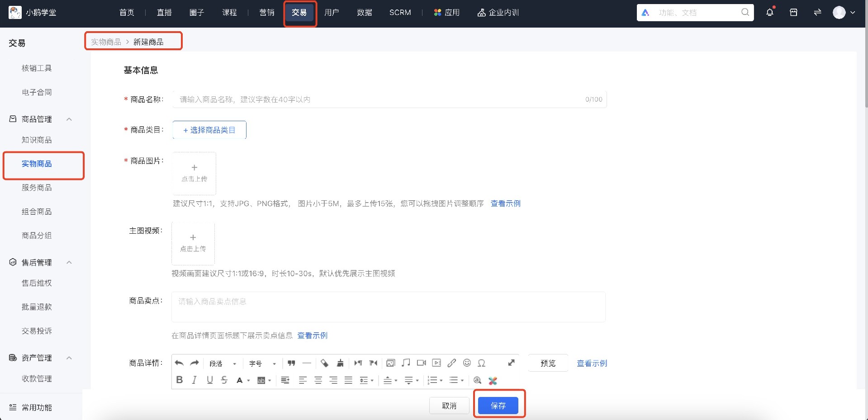Open the notification bell
The image size is (868, 420).
tap(770, 12)
